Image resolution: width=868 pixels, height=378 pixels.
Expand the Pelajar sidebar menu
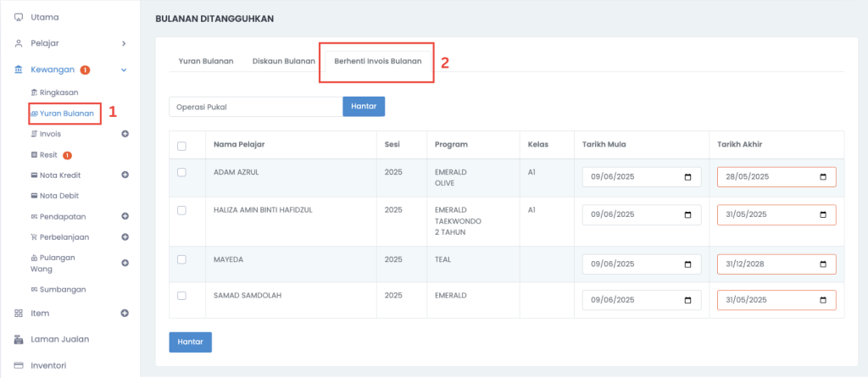[x=70, y=43]
